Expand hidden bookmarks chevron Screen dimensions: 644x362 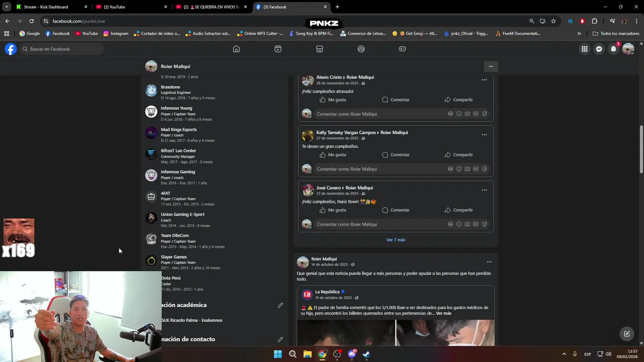[x=579, y=34]
